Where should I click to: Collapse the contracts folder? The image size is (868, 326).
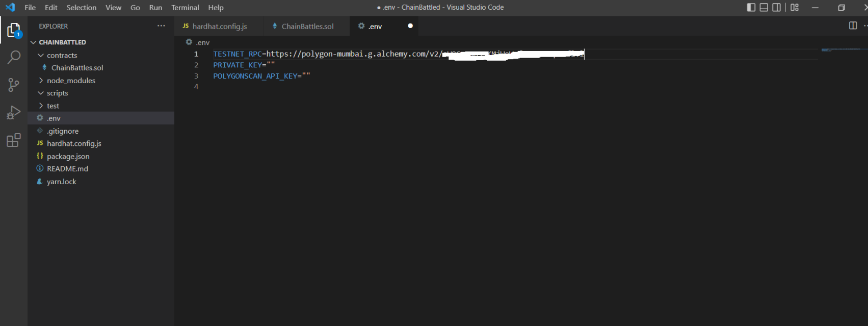click(62, 55)
